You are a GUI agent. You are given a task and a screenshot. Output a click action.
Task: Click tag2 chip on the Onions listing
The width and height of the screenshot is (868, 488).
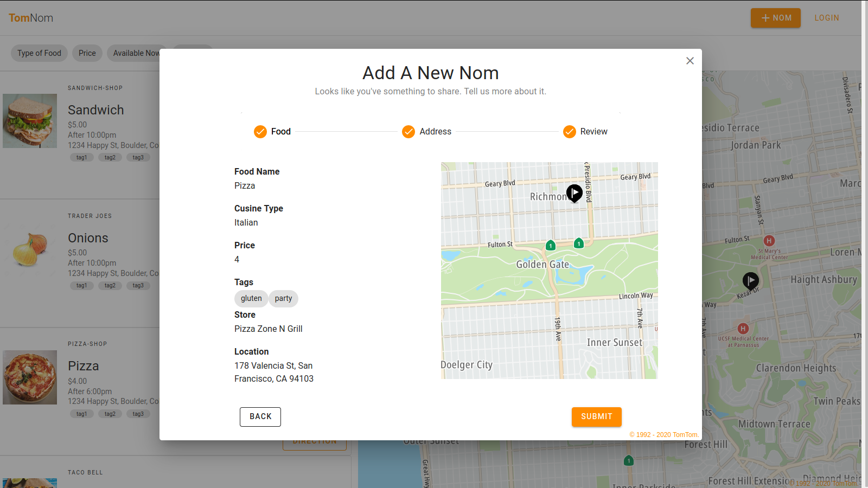click(110, 285)
